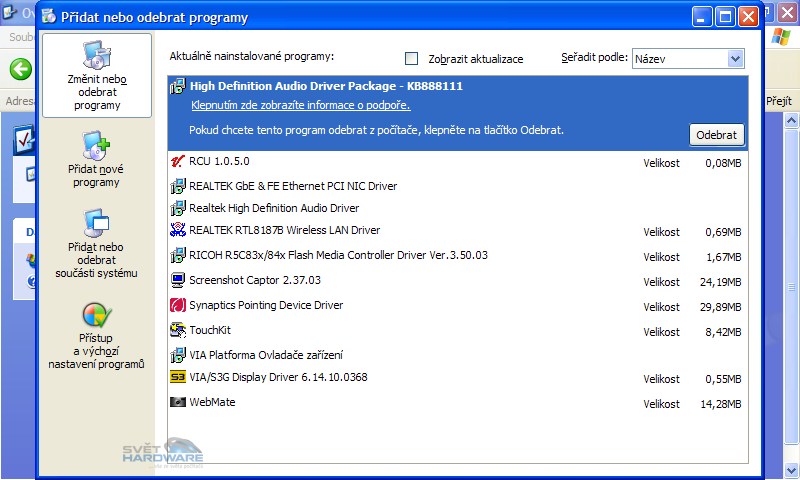Enable the Zobrazit aktualizace checkbox
This screenshot has height=480, width=800.
click(x=411, y=59)
